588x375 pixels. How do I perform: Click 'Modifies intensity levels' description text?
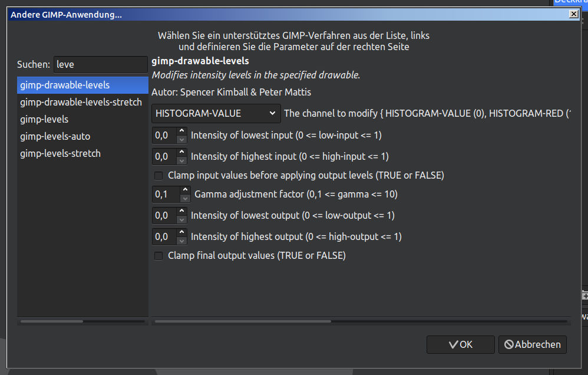click(256, 75)
